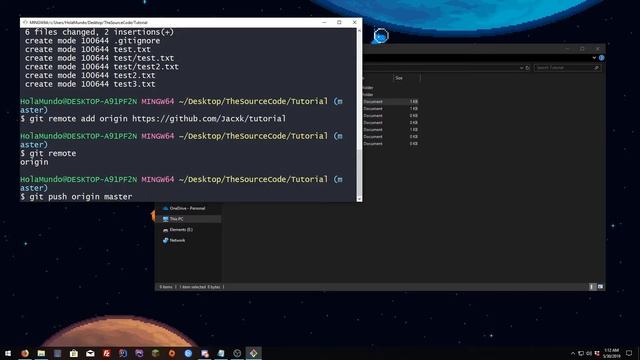Click 'create mode 100644 test3.txt' line
Image resolution: width=640 pixels, height=360 pixels.
click(x=90, y=84)
